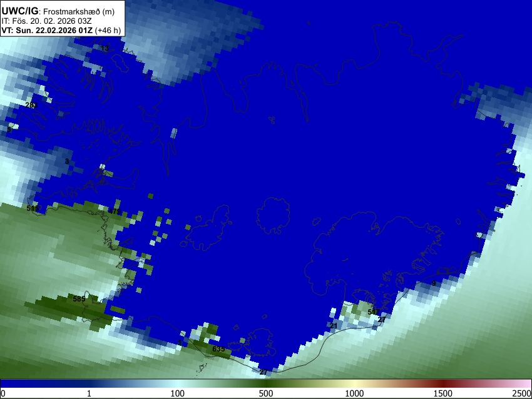Click map value 27 just below 517
532x399 pixels.
coord(382,320)
